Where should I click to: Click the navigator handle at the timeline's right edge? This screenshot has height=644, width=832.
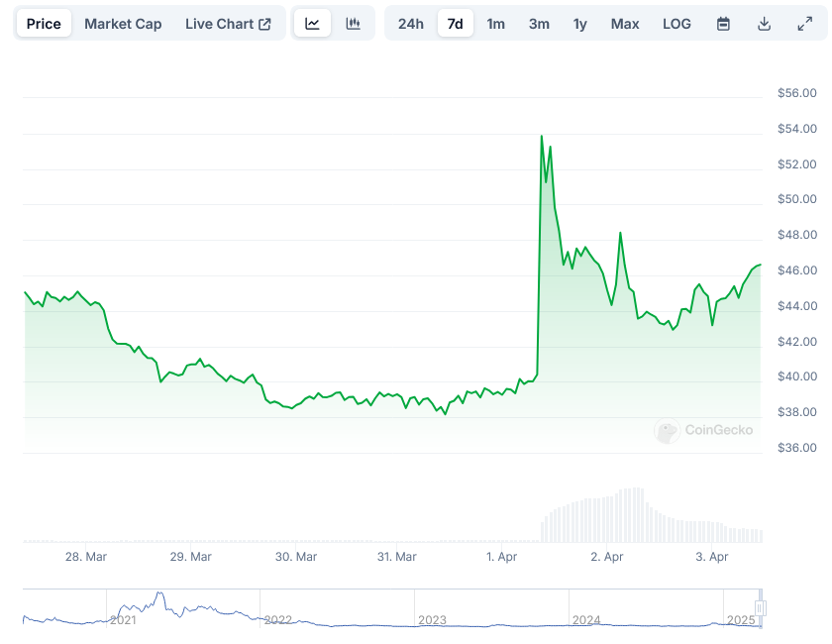(x=761, y=608)
